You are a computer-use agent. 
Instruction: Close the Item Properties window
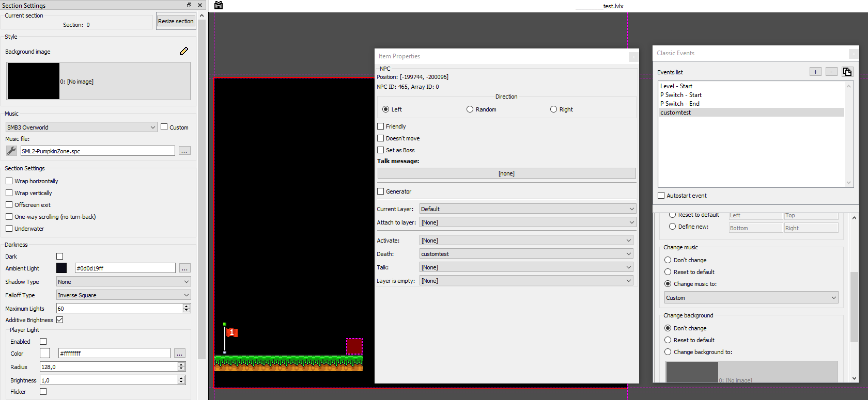coord(633,56)
